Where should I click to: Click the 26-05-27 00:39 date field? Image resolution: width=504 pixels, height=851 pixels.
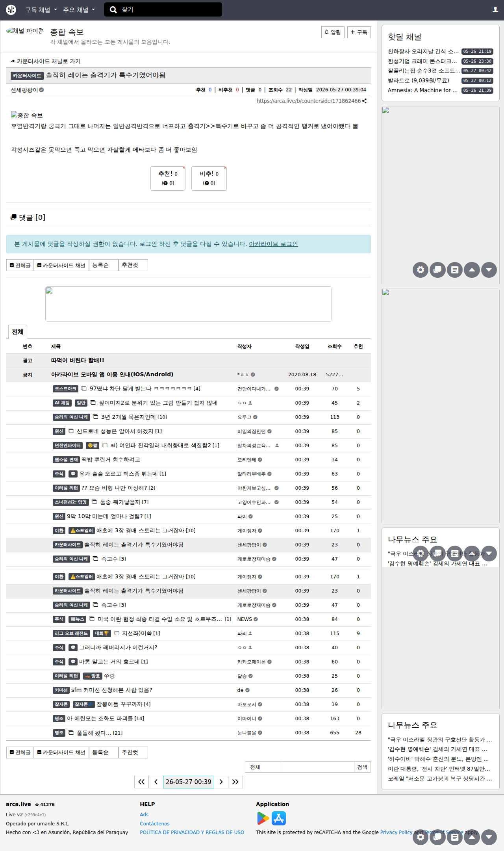pos(189,782)
